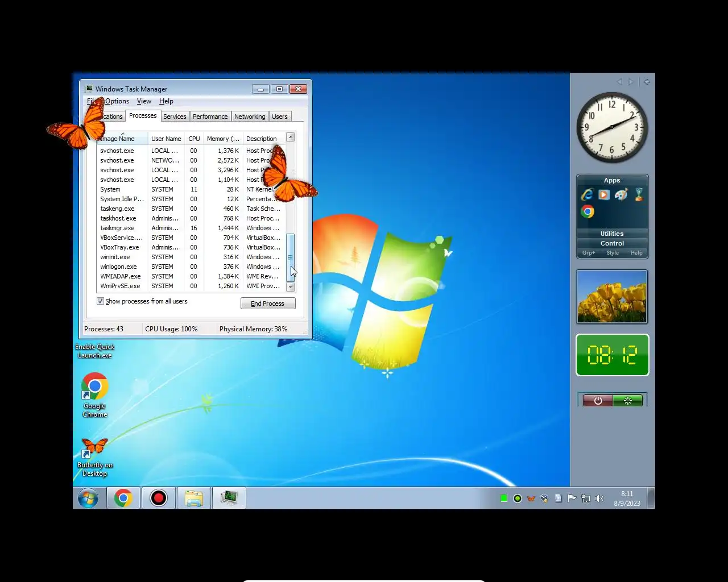Open the VirtualBox cube tray icon
728x582 pixels.
(544, 498)
